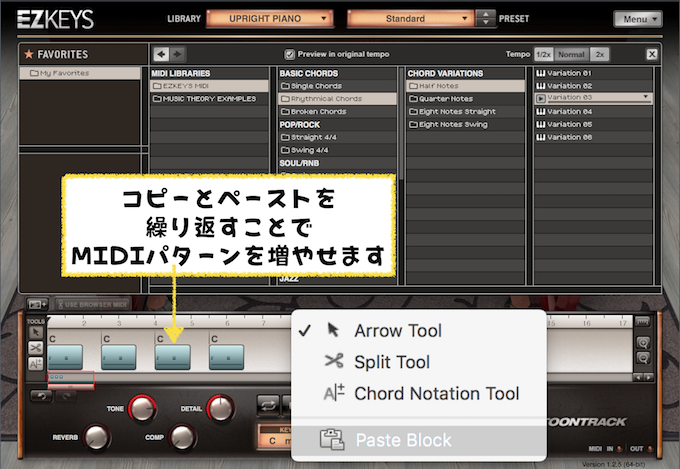The height and width of the screenshot is (469, 680).
Task: Set tempo to 2x
Action: tap(600, 54)
